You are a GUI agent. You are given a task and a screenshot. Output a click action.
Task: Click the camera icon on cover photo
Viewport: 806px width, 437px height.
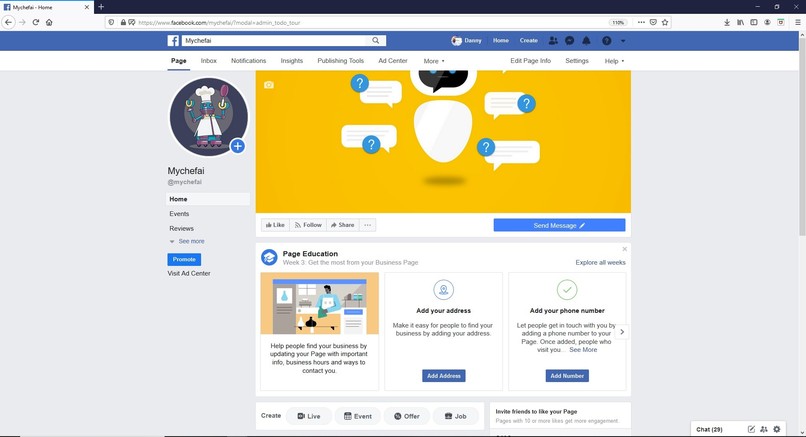pyautogui.click(x=269, y=85)
